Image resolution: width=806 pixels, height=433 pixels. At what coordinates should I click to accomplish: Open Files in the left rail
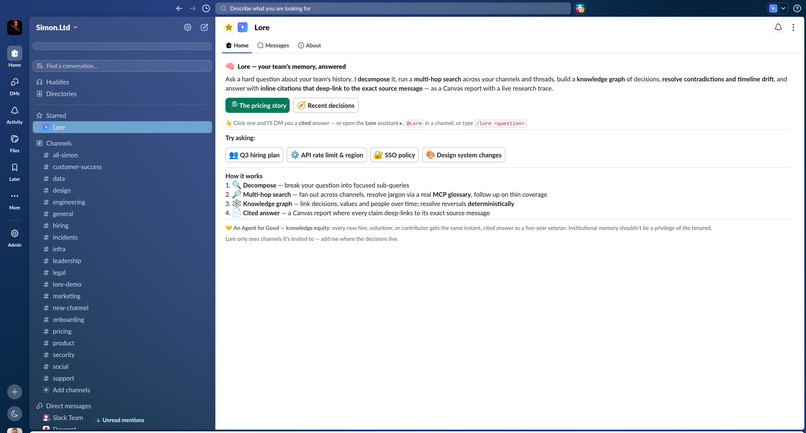pyautogui.click(x=14, y=142)
